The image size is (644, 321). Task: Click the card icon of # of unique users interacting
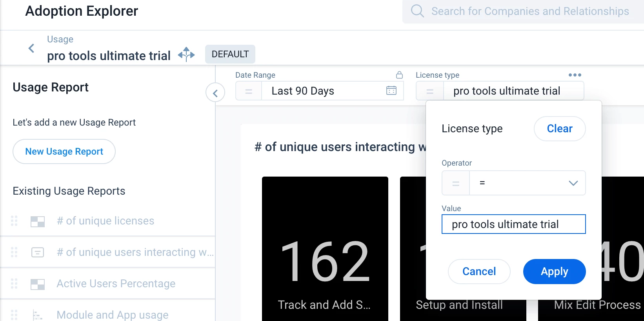pyautogui.click(x=38, y=252)
